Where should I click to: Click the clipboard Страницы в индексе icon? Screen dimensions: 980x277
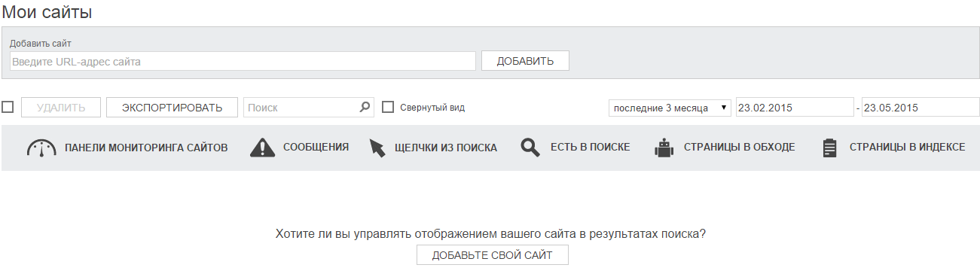830,148
